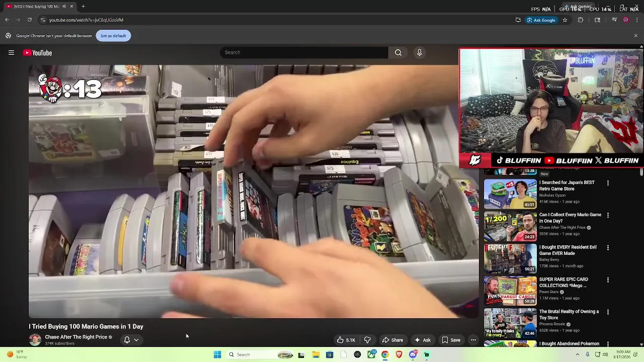Image resolution: width=644 pixels, height=362 pixels.
Task: Open options for SUPER RARE EPIC CARD video
Action: pos(608,280)
